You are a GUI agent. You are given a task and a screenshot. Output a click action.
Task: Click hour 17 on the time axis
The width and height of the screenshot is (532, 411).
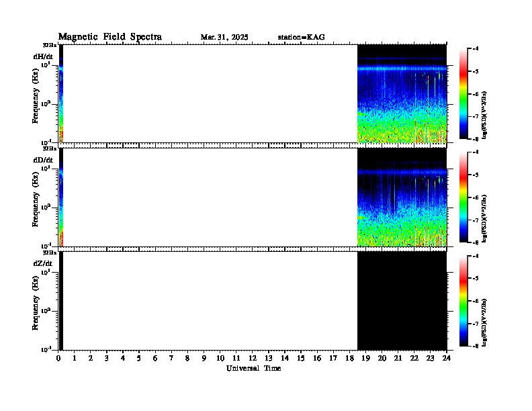click(333, 359)
